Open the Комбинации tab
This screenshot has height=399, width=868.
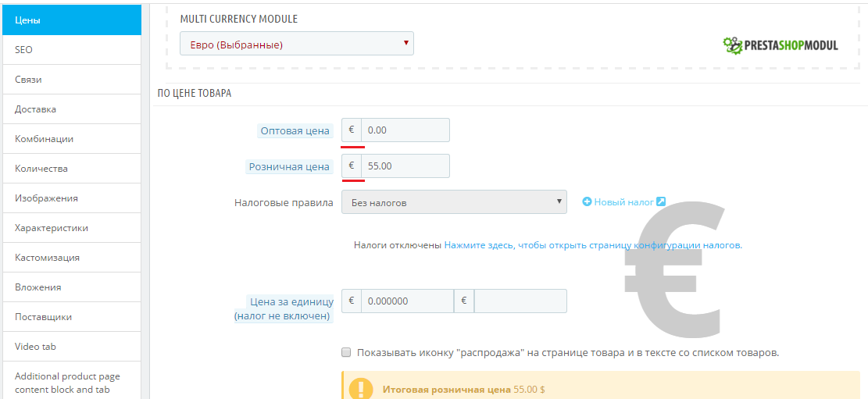(x=72, y=139)
